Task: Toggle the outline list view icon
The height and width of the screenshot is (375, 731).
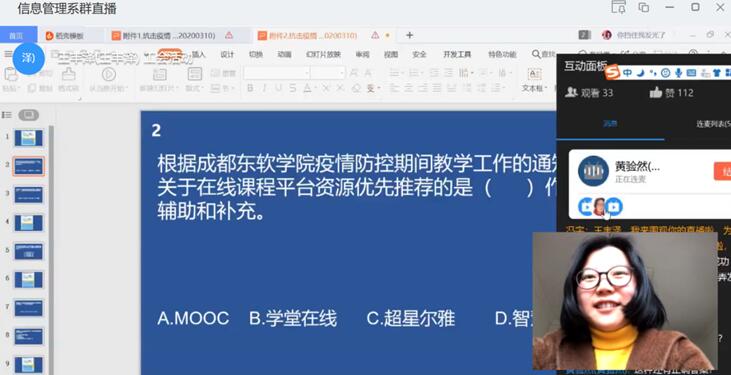Action: pos(7,115)
